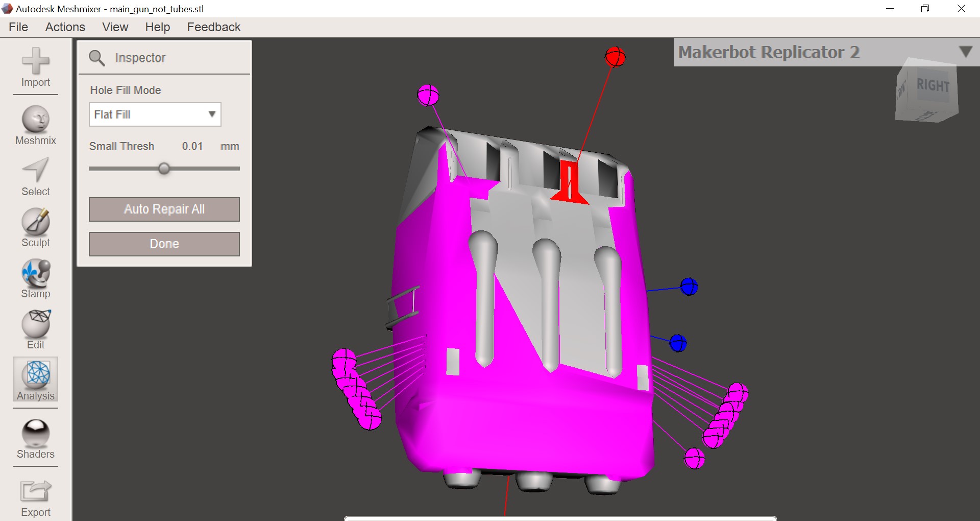Open the Help menu
Image resolution: width=980 pixels, height=521 pixels.
point(157,27)
